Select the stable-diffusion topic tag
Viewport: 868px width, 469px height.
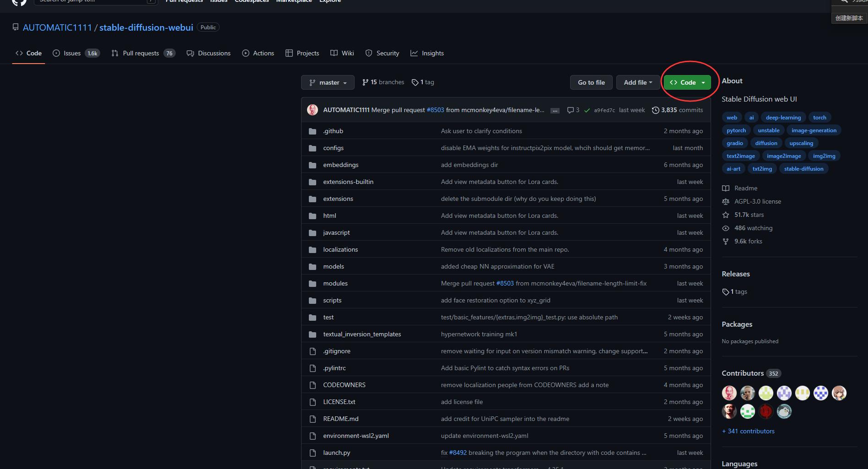[803, 169]
